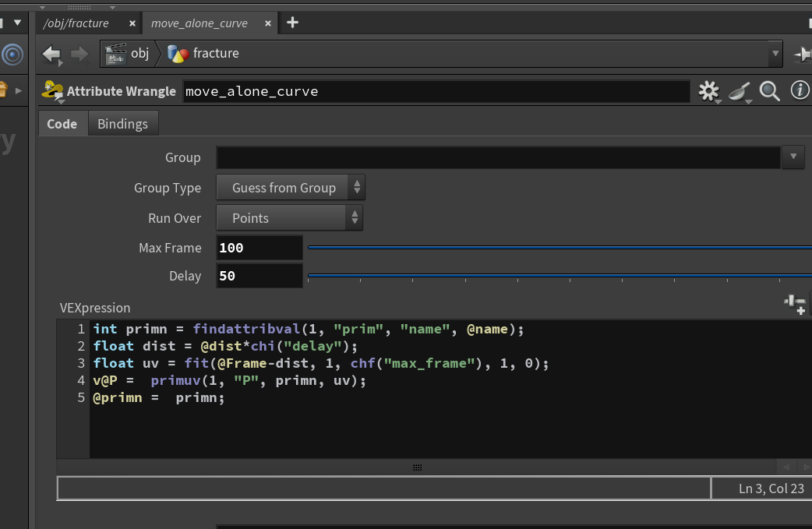Click the Delay value field

(259, 276)
